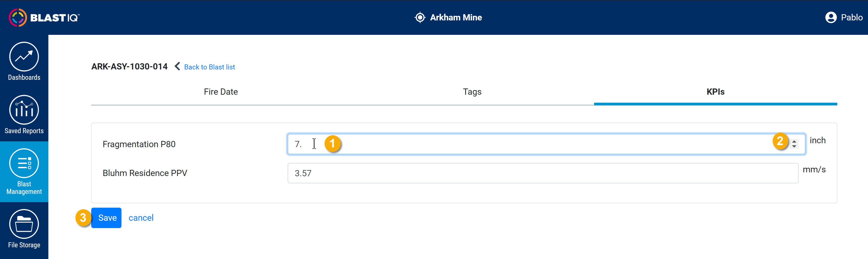Open the Dashboards sidebar icon
Screen dimensions: 868x259
tap(24, 57)
